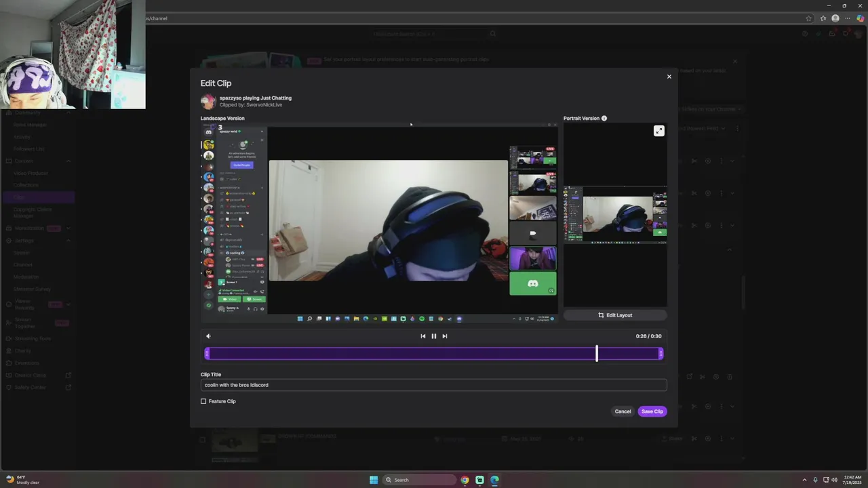
Task: Pause the clip playback
Action: 434,336
